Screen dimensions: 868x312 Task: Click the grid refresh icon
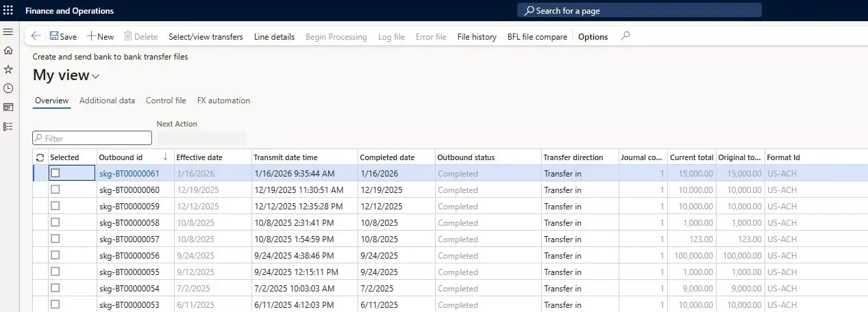(x=40, y=157)
